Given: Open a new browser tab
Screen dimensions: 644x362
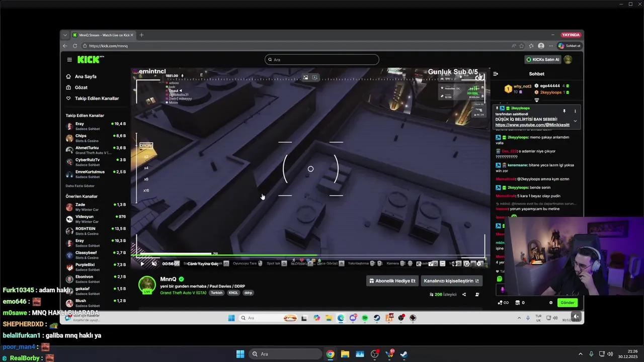Looking at the screenshot, I should coord(141,35).
